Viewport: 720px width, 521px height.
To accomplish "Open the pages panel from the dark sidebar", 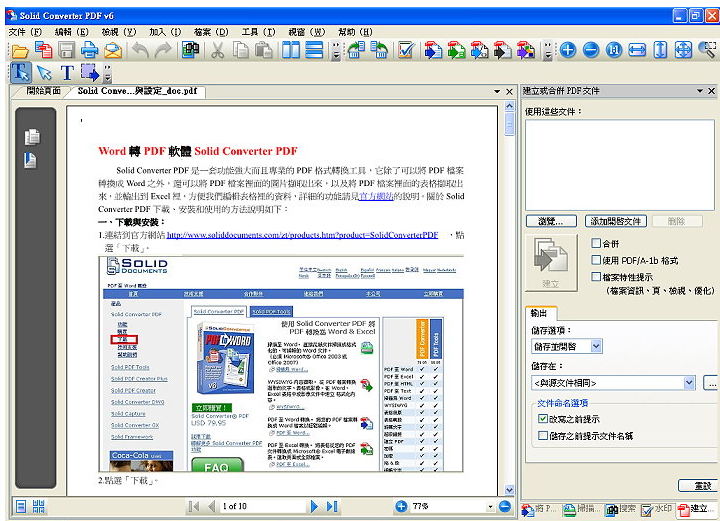I will (x=32, y=137).
